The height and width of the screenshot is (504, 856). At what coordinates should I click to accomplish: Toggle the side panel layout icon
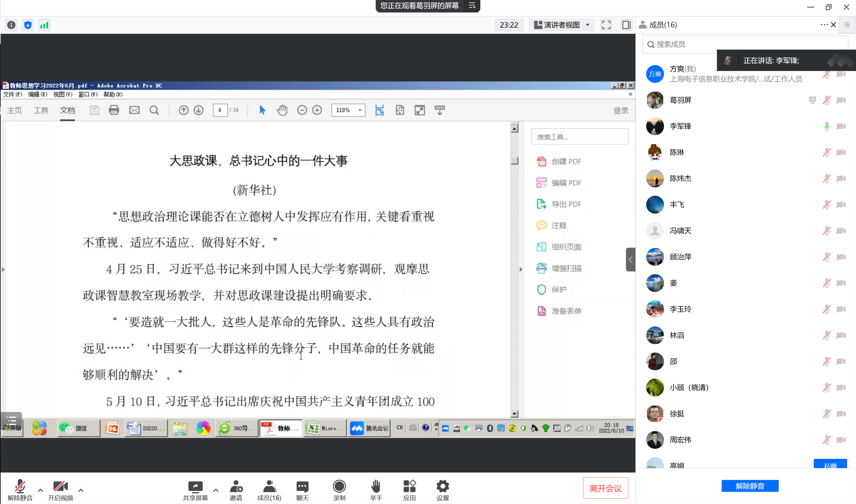[x=626, y=25]
